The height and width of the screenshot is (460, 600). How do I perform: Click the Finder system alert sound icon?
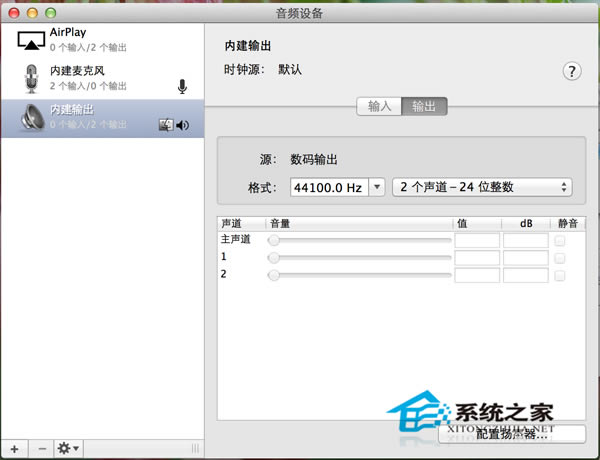[x=166, y=125]
